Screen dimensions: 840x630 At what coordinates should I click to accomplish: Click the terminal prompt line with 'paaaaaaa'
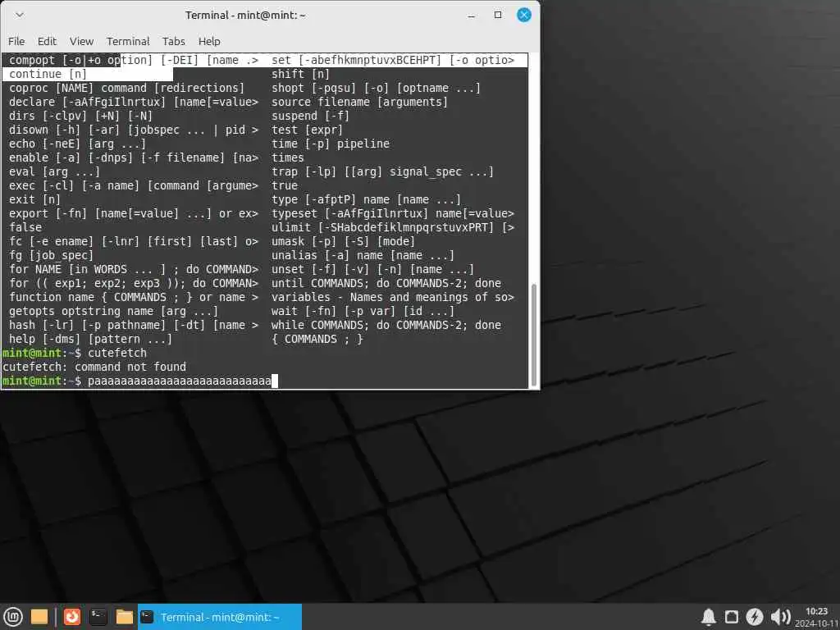[x=140, y=381]
